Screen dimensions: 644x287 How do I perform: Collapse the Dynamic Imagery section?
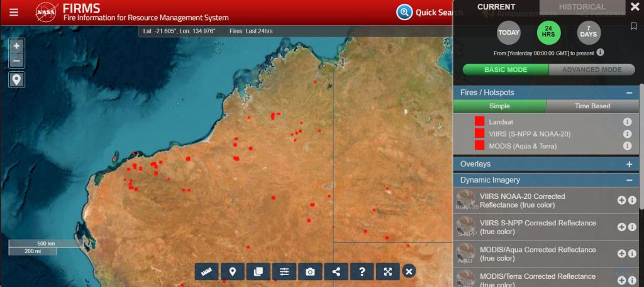coord(629,180)
